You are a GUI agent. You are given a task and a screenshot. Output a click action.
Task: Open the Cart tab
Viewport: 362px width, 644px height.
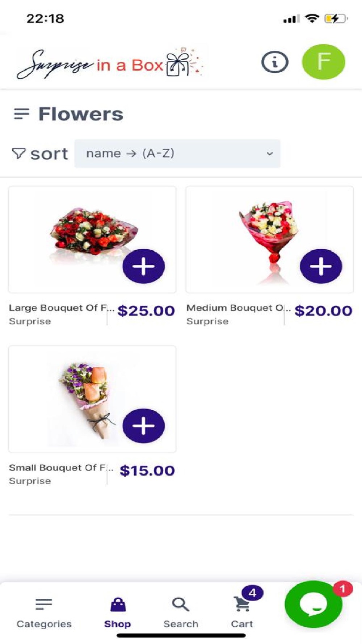point(242,612)
